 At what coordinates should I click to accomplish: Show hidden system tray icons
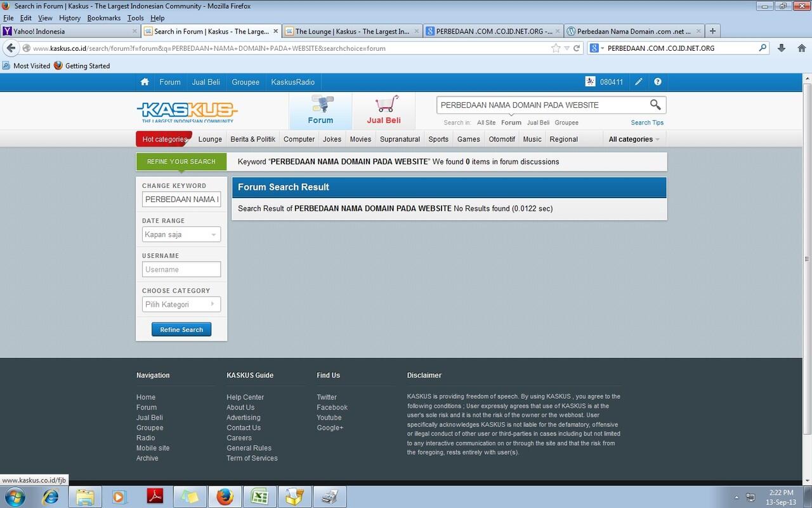click(x=737, y=497)
